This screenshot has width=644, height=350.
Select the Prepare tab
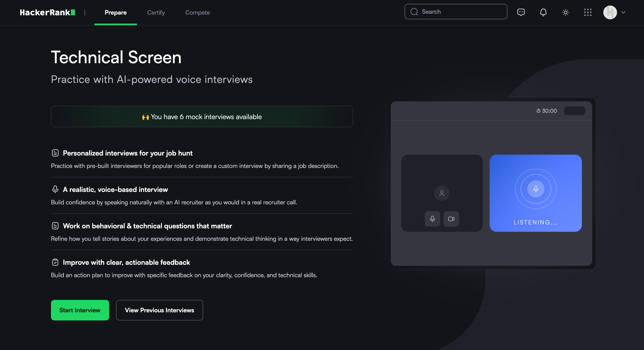pos(115,12)
